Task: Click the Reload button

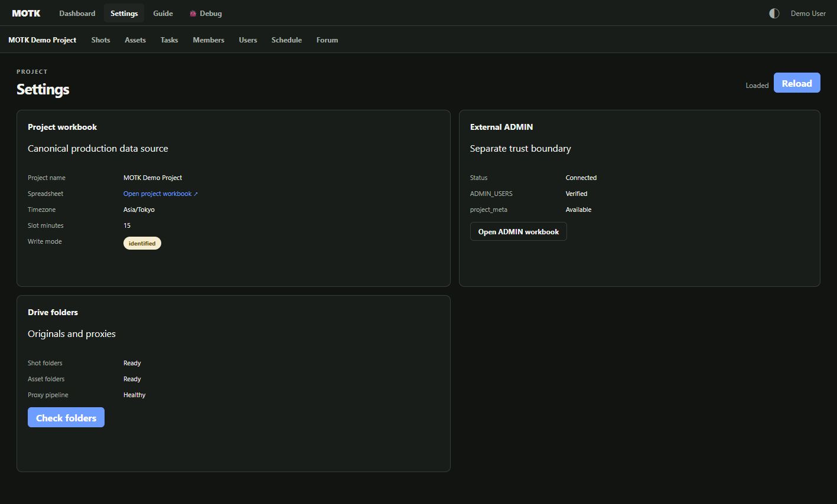Action: click(x=797, y=83)
